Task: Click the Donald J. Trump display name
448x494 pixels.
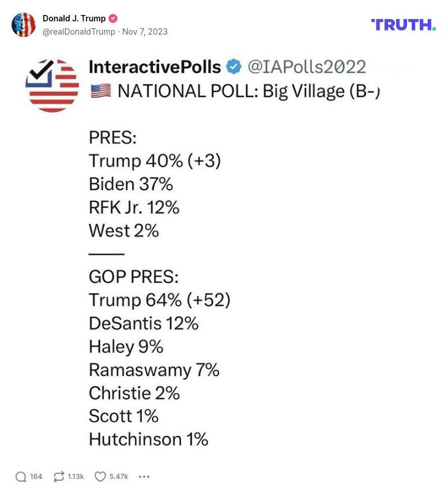Action: 73,18
